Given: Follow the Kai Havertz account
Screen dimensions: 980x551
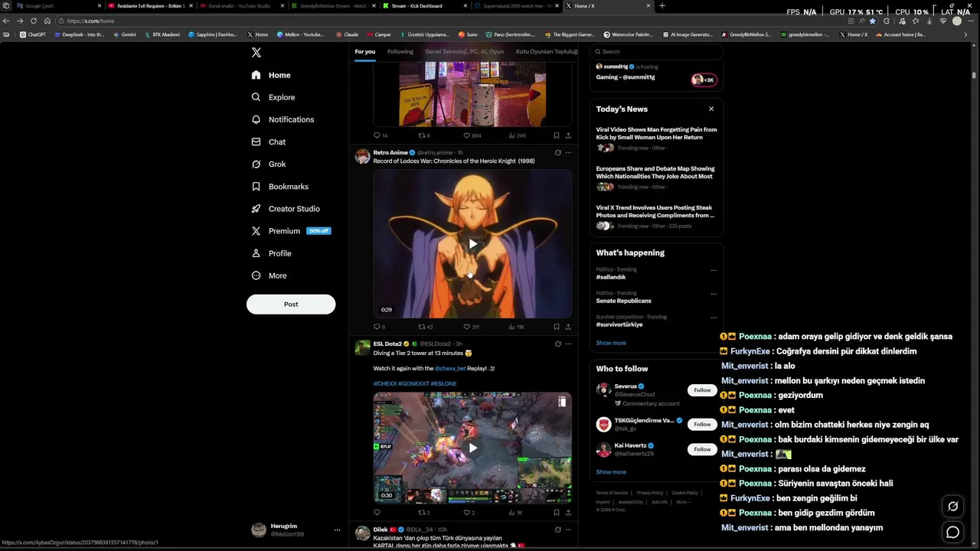Looking at the screenshot, I should (x=702, y=449).
